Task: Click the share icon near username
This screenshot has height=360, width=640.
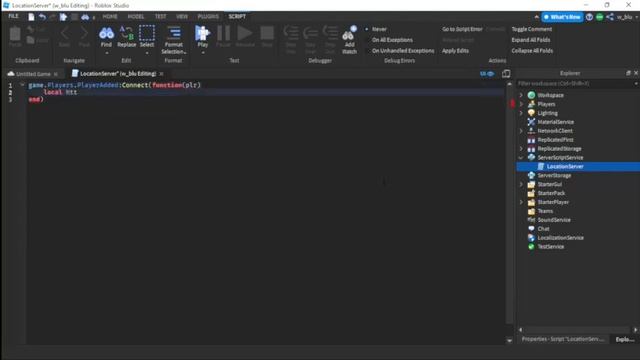Action: [x=610, y=17]
